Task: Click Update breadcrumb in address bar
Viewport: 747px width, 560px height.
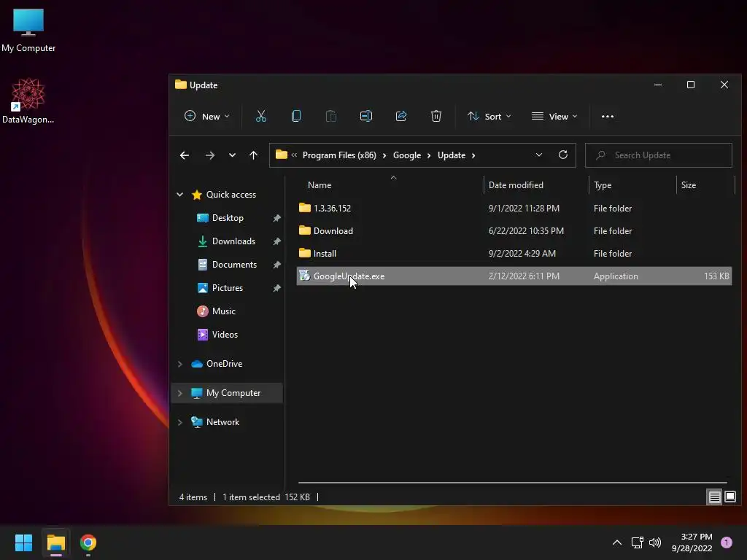Action: 451,155
